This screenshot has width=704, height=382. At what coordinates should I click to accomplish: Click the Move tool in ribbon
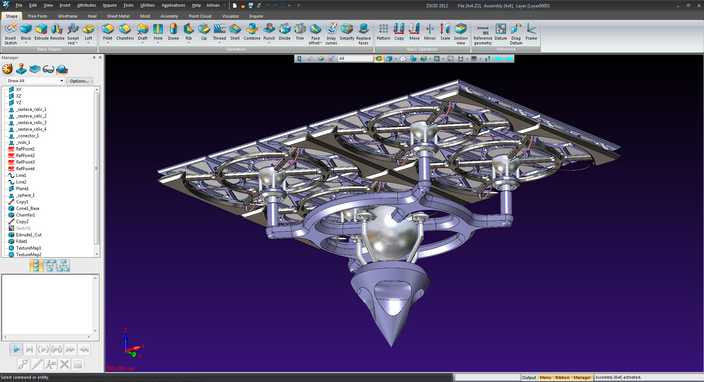[414, 32]
